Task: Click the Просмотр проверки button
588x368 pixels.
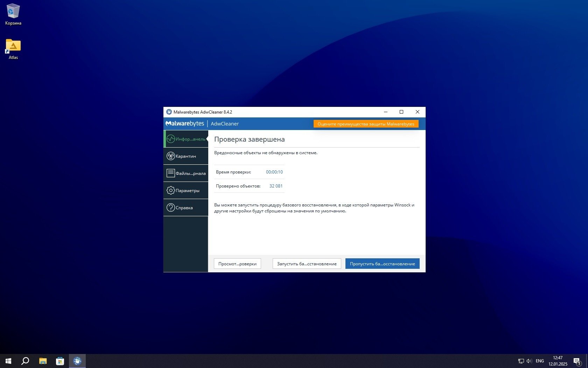Action: [237, 264]
